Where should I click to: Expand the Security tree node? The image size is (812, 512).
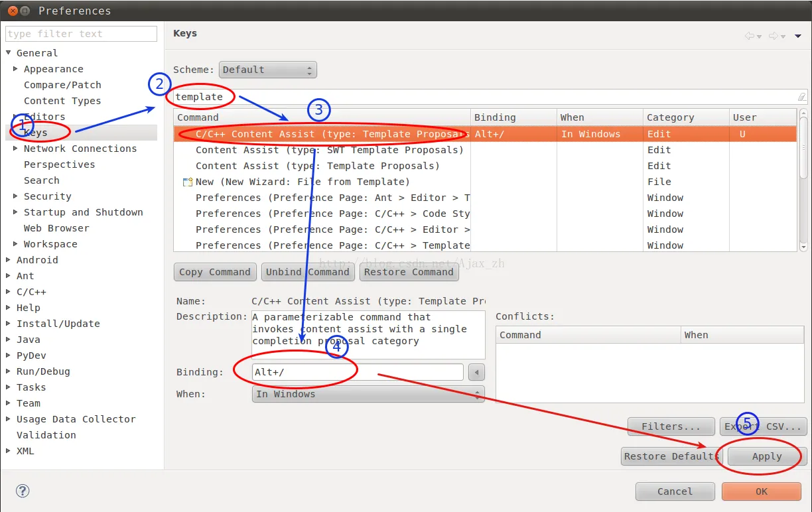(x=16, y=196)
